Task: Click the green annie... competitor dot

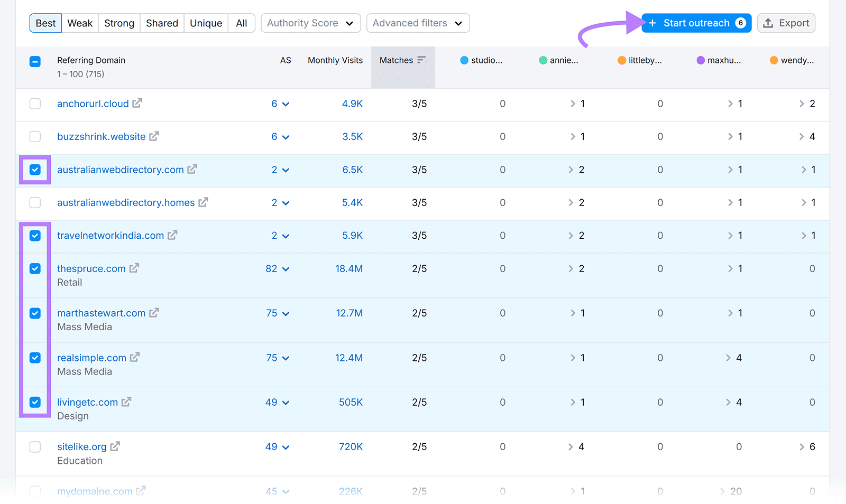Action: tap(542, 60)
